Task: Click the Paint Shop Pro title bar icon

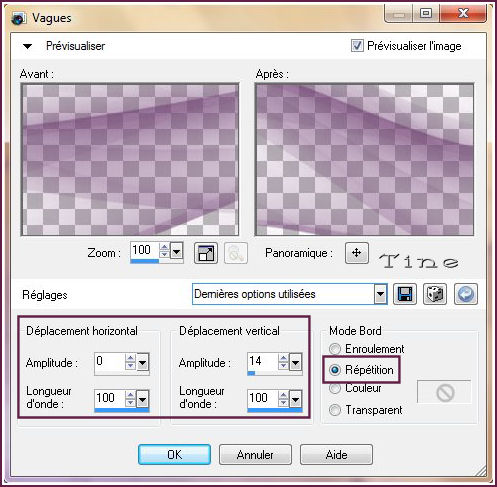Action: click(x=19, y=18)
